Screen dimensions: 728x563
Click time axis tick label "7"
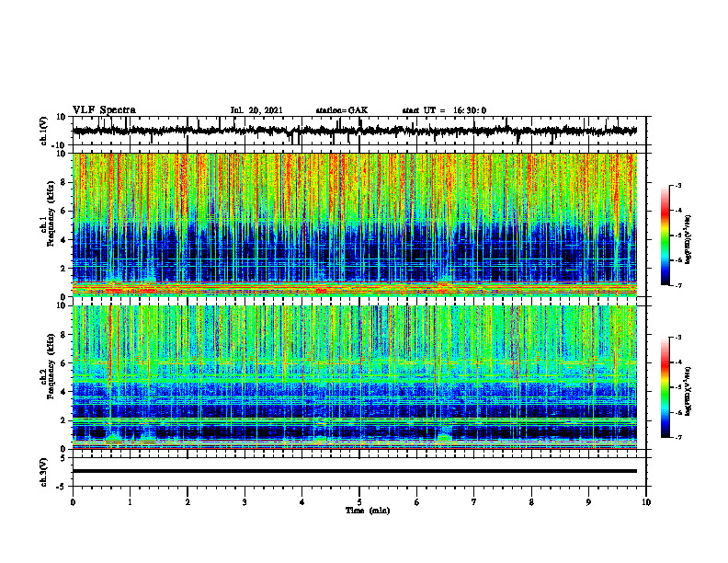point(474,502)
